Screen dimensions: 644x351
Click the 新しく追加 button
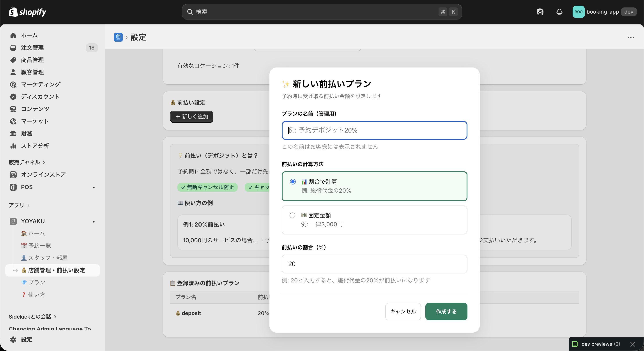click(191, 117)
